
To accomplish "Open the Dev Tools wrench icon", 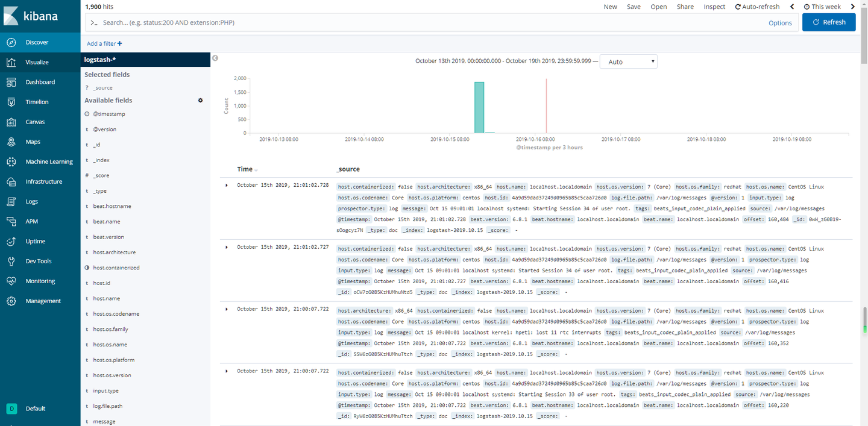I will tap(11, 261).
